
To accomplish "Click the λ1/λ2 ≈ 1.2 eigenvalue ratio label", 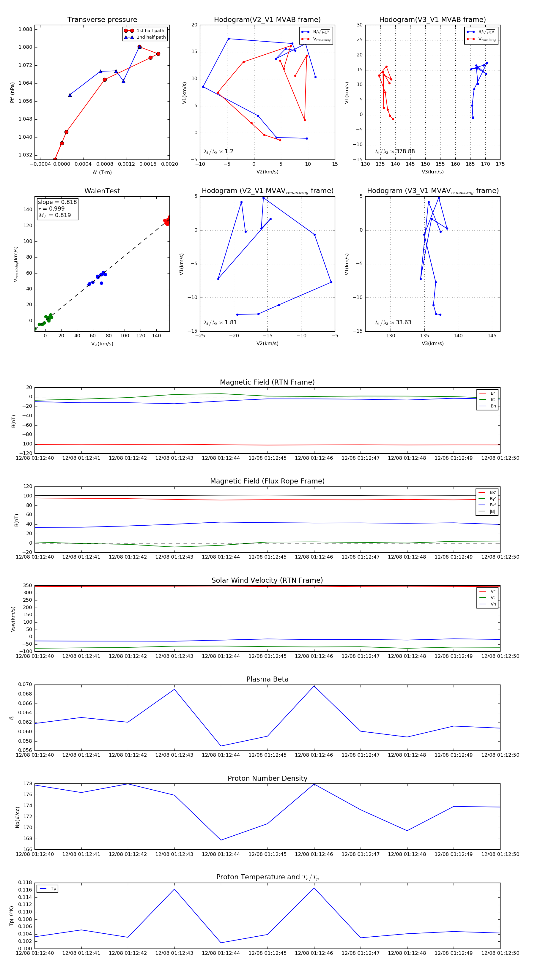I will tap(218, 151).
